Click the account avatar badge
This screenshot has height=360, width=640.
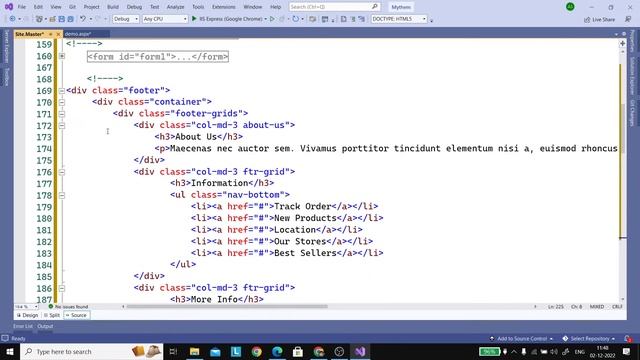(570, 7)
